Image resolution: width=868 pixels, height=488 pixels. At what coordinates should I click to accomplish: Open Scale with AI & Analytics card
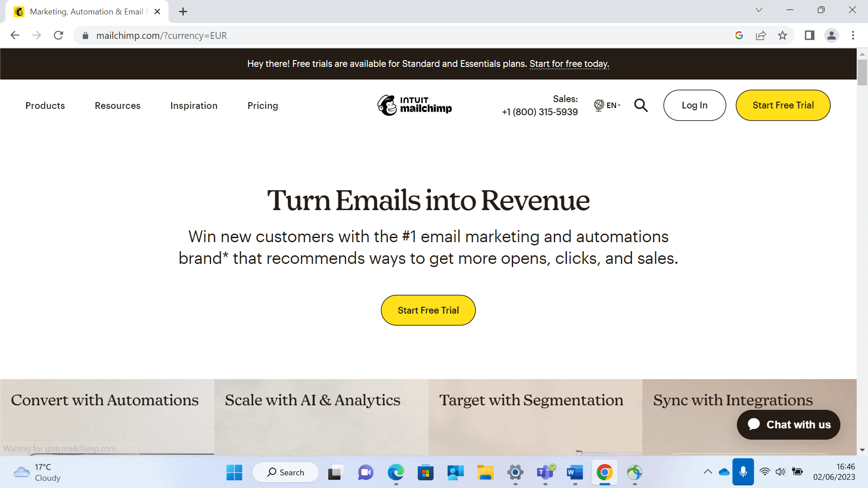[321, 417]
